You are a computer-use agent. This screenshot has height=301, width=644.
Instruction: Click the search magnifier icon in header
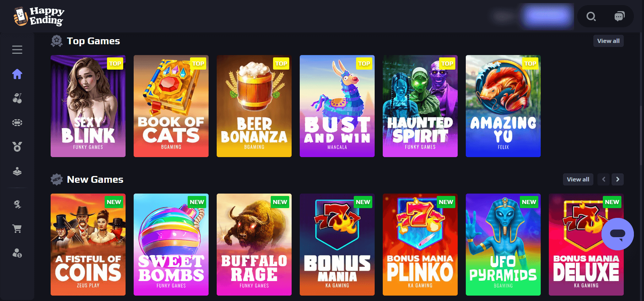point(591,16)
